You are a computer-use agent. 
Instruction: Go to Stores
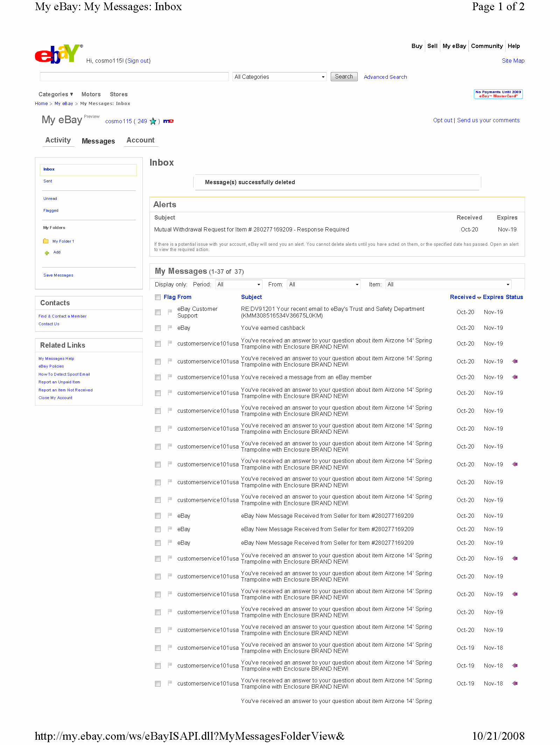point(119,94)
